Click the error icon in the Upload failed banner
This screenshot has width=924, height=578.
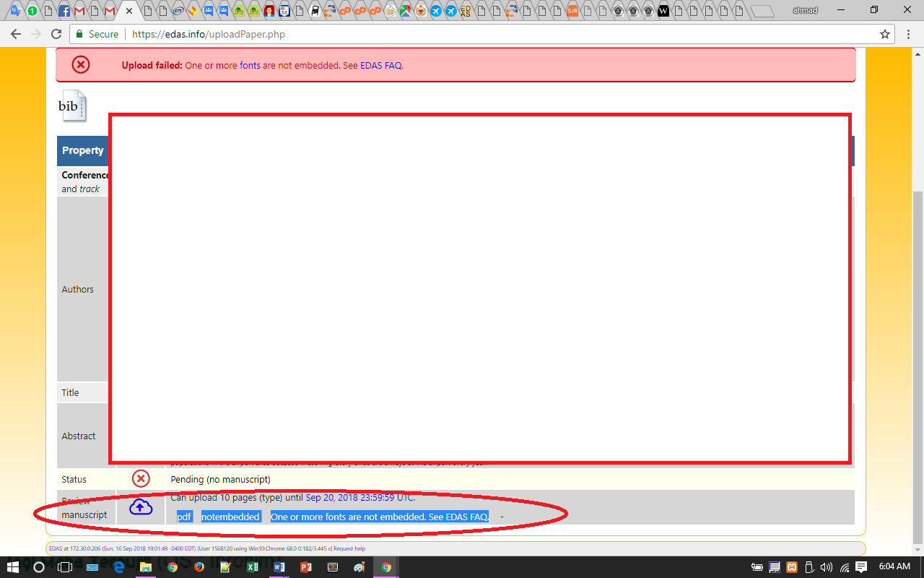click(80, 64)
